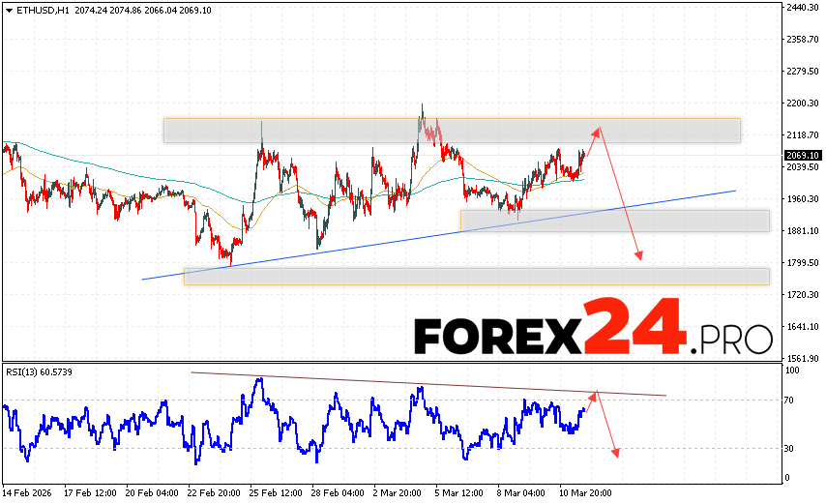
Task: Select the descending brown RSI trendline
Action: click(426, 383)
